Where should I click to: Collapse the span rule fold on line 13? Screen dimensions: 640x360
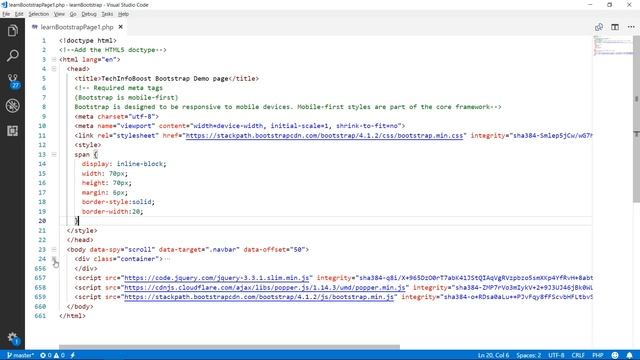tap(54, 154)
